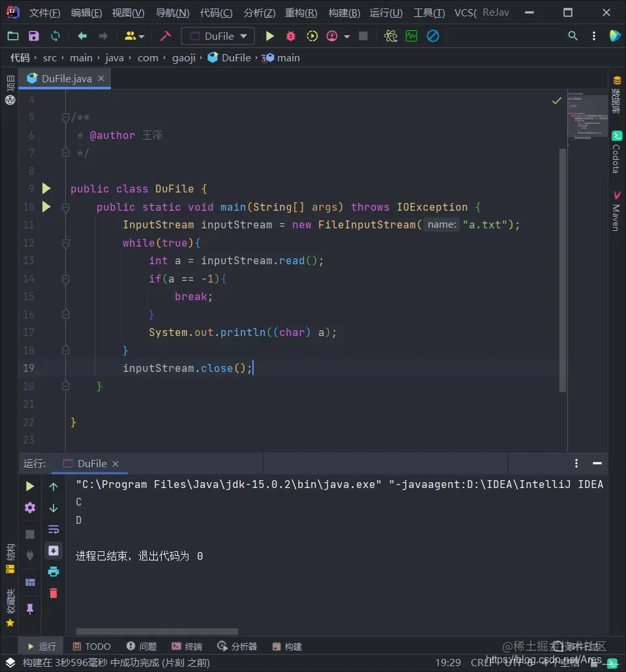The height and width of the screenshot is (672, 626).
Task: Rerun DuFile from run panel green arrow
Action: click(x=30, y=486)
